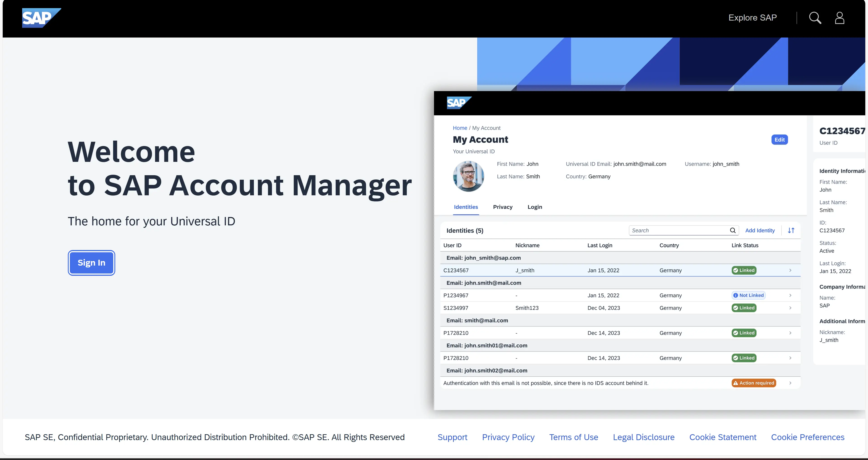Viewport: 868px width, 460px height.
Task: Click the Edit button on My Account
Action: pos(779,139)
